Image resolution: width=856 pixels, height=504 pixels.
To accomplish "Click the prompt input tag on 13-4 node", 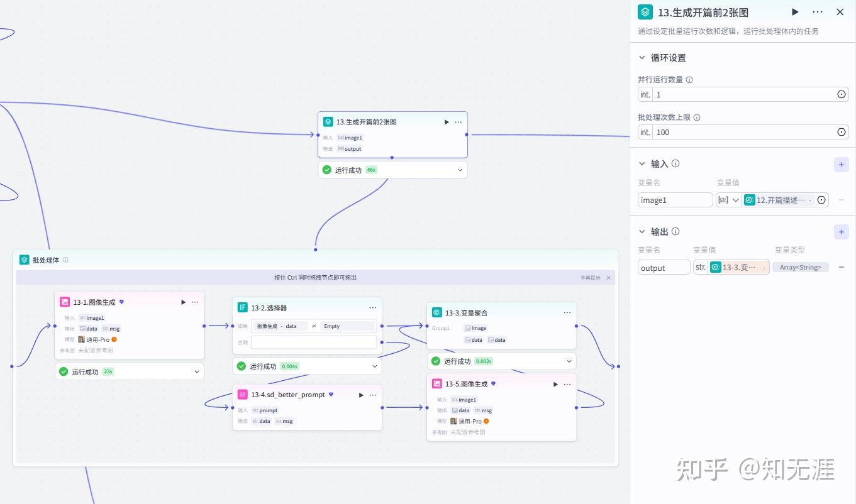I will coord(265,410).
